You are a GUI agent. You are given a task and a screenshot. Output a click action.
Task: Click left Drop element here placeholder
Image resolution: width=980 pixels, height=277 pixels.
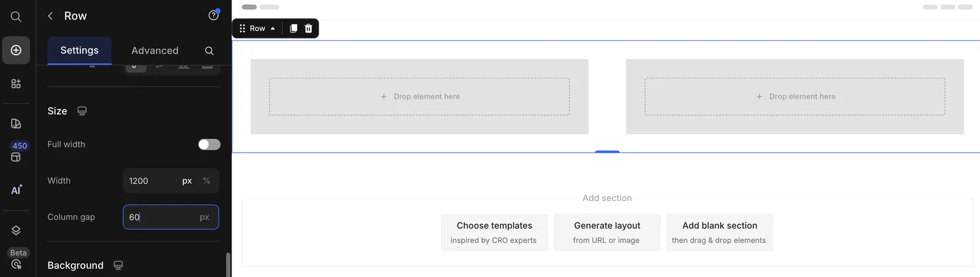pos(420,97)
